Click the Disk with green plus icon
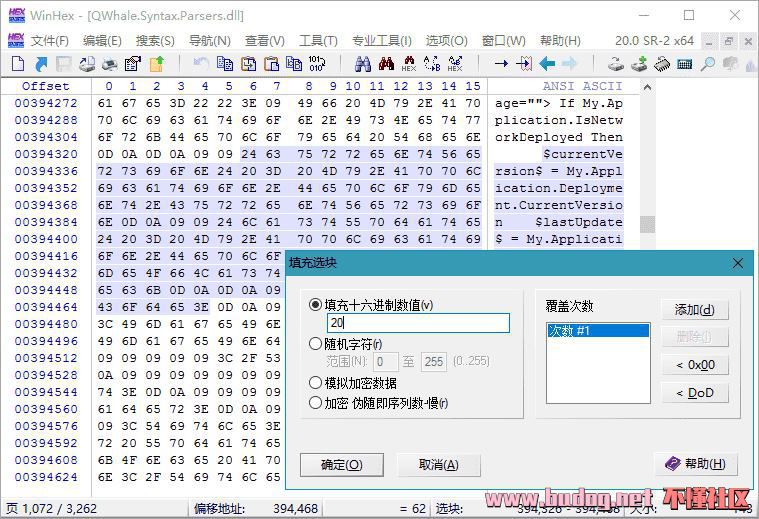The height and width of the screenshot is (519, 759). coord(639,63)
